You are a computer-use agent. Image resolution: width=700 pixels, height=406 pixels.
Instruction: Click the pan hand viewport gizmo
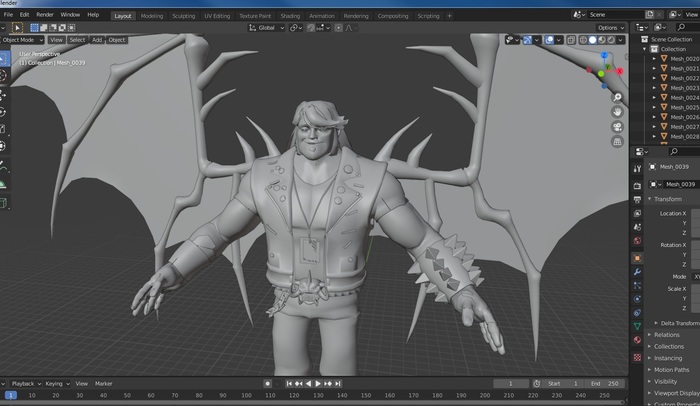[617, 112]
